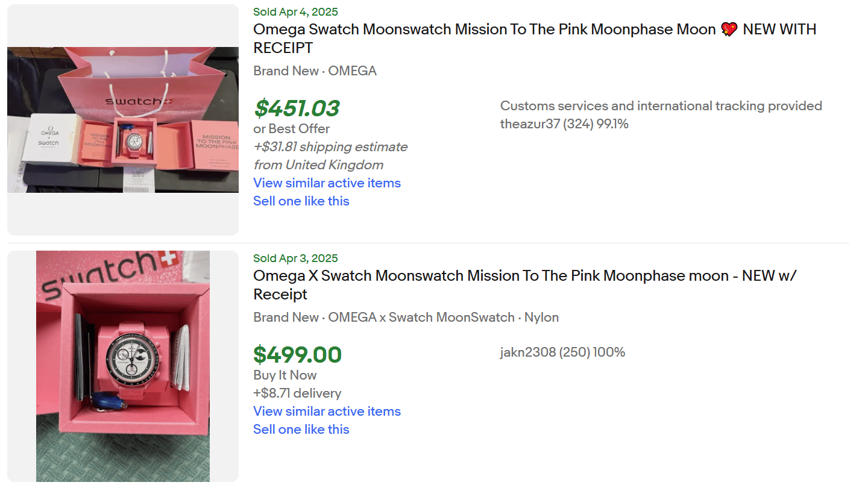Click the '+$31.81 shipping estimate' text
Screen dimensions: 868x488
[330, 147]
